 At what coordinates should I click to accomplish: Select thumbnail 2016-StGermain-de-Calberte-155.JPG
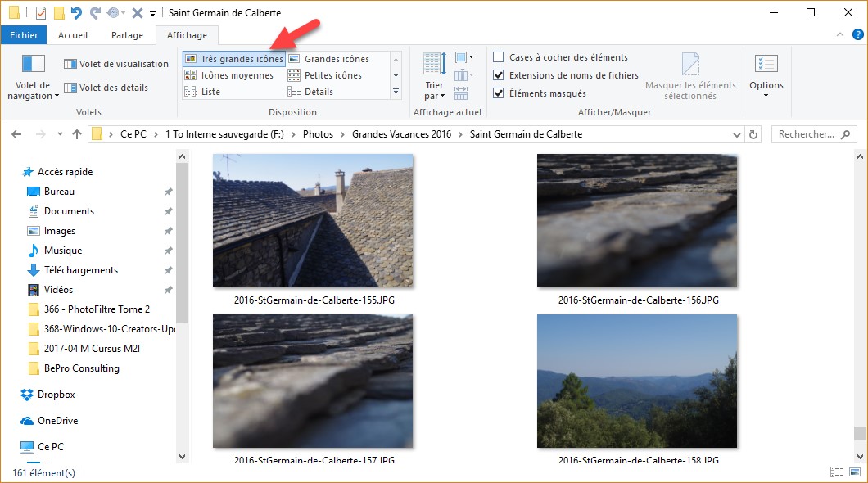[x=313, y=220]
